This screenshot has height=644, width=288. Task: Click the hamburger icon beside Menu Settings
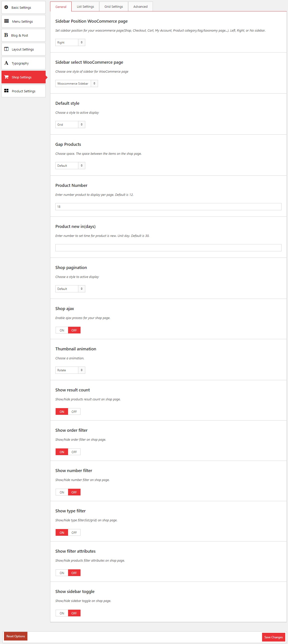(6, 21)
